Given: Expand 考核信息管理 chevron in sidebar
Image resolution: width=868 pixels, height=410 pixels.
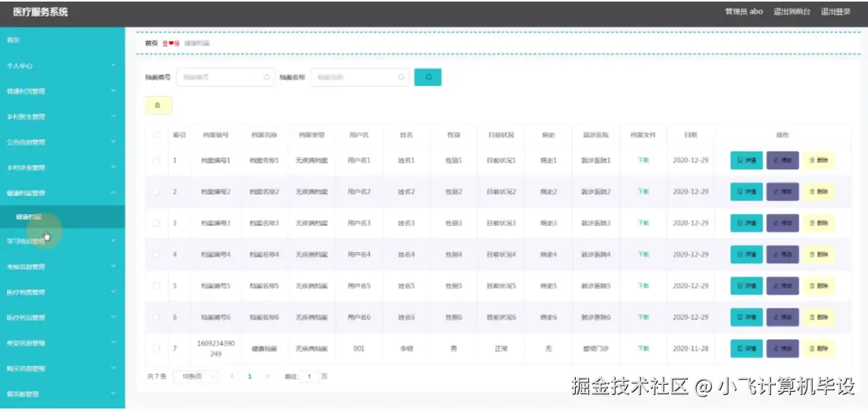Looking at the screenshot, I should click(113, 266).
